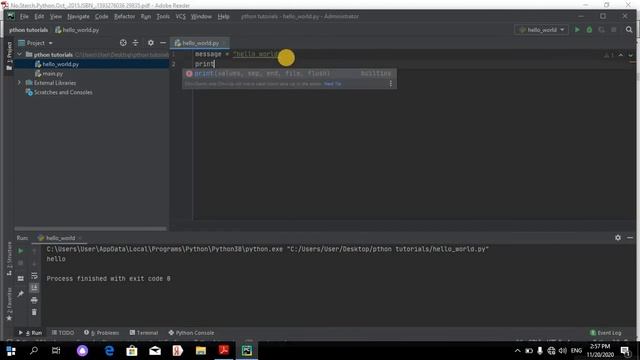Open volume control in system tray
Screen dimensions: 640x360
click(x=563, y=351)
